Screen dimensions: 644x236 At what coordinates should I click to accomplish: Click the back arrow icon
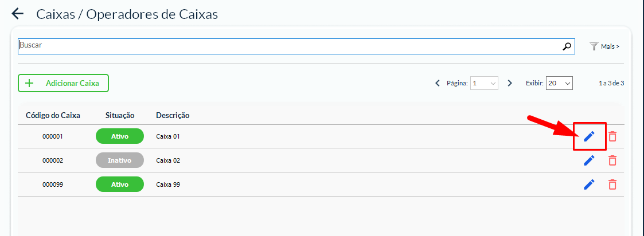[18, 14]
